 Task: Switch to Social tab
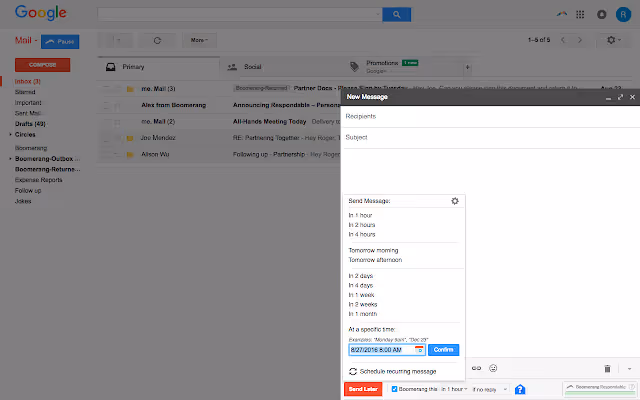[x=280, y=67]
